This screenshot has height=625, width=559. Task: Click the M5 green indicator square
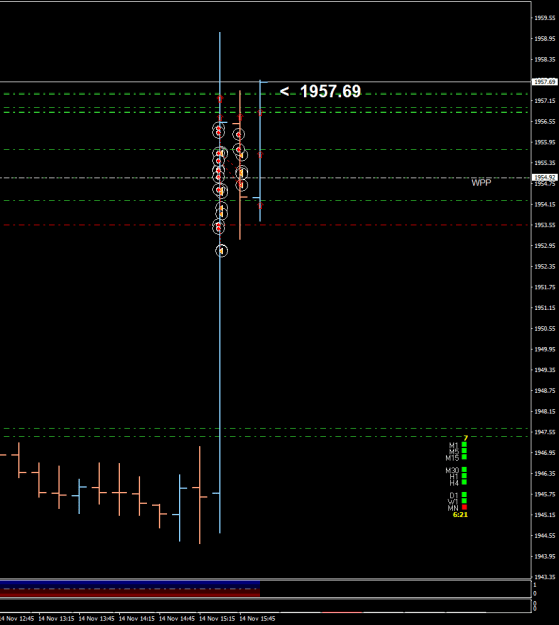tap(464, 451)
